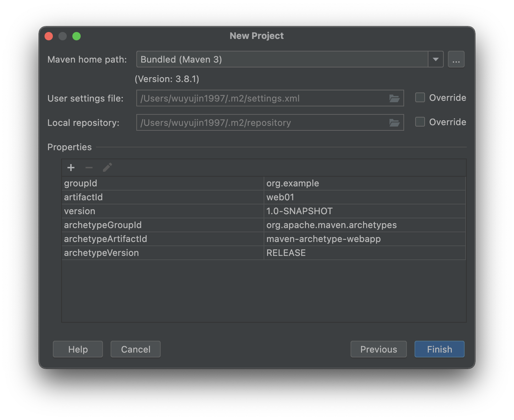Screen dimensions: 514x420
Task: Open Help for the dialog
Action: (78, 349)
